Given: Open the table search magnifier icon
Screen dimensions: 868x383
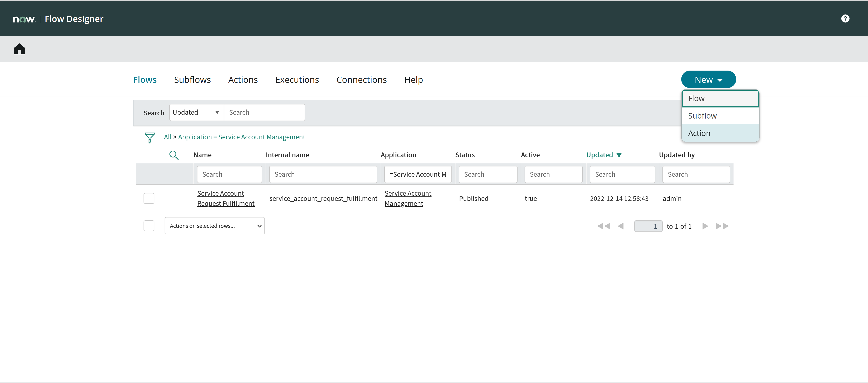Looking at the screenshot, I should point(174,155).
